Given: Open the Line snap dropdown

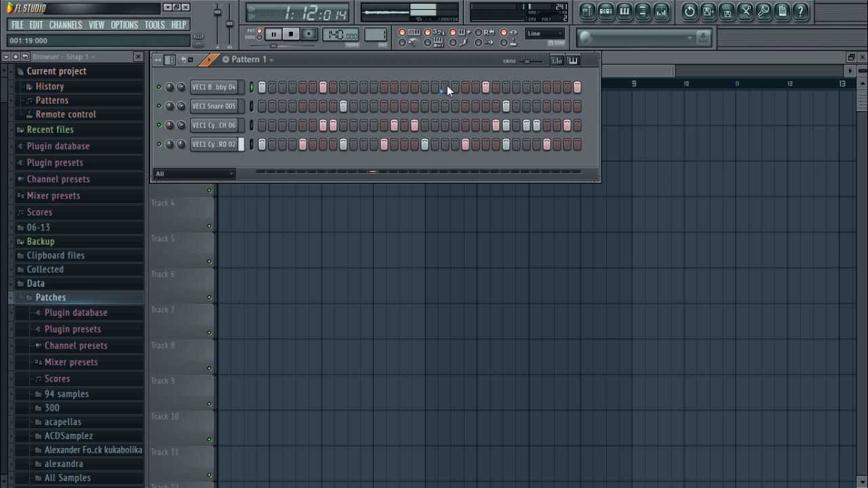Looking at the screenshot, I should (x=545, y=33).
